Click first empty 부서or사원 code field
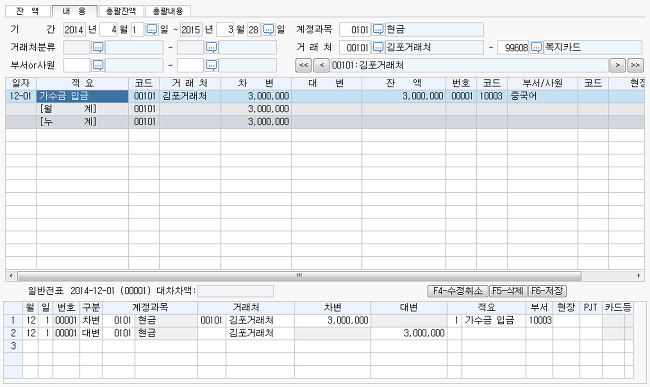 (77, 65)
